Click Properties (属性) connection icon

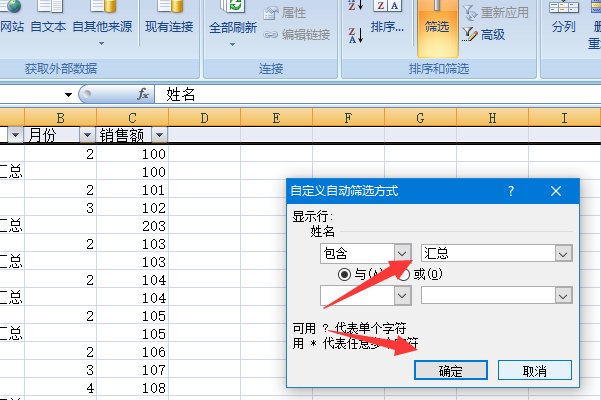pyautogui.click(x=271, y=13)
